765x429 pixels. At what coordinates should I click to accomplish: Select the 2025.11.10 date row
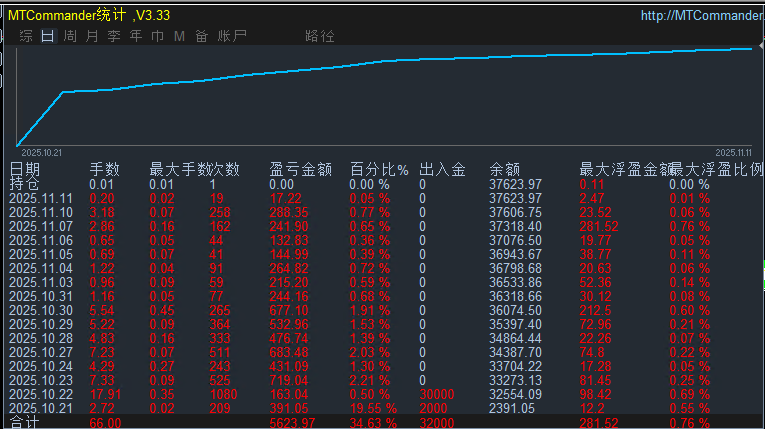pyautogui.click(x=41, y=213)
